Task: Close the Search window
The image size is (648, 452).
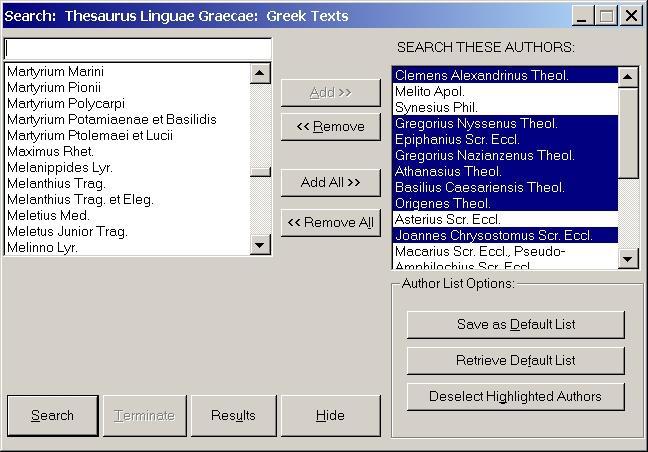Action: point(631,16)
